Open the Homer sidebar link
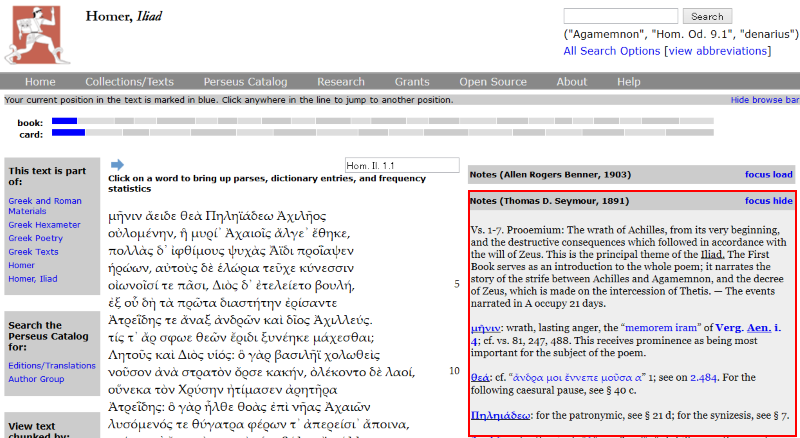The image size is (800, 438). click(x=21, y=265)
